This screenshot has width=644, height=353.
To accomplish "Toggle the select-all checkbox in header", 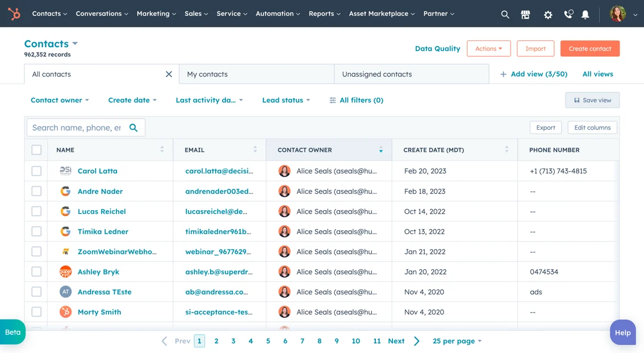I will pos(36,150).
